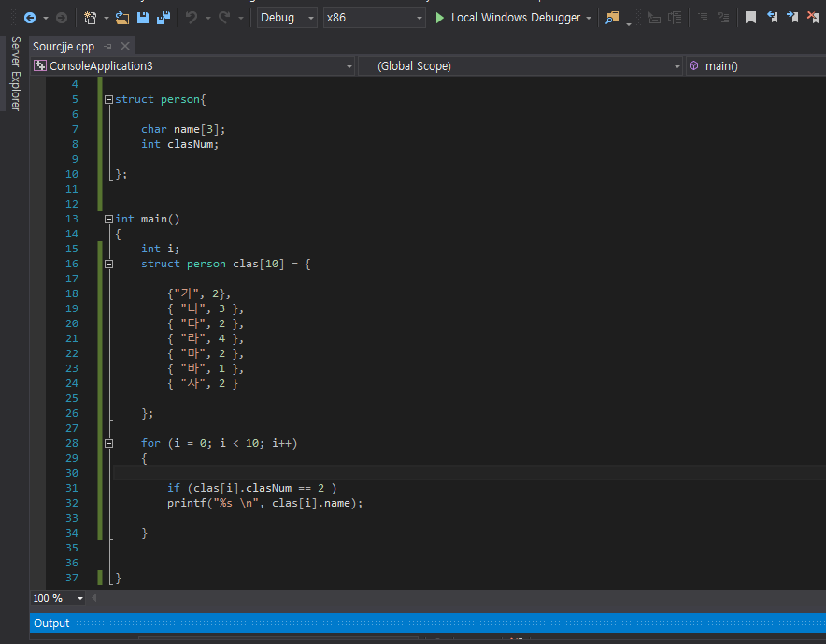Collapse the struct person code block
Viewport: 826px width, 644px height.
pyautogui.click(x=108, y=99)
